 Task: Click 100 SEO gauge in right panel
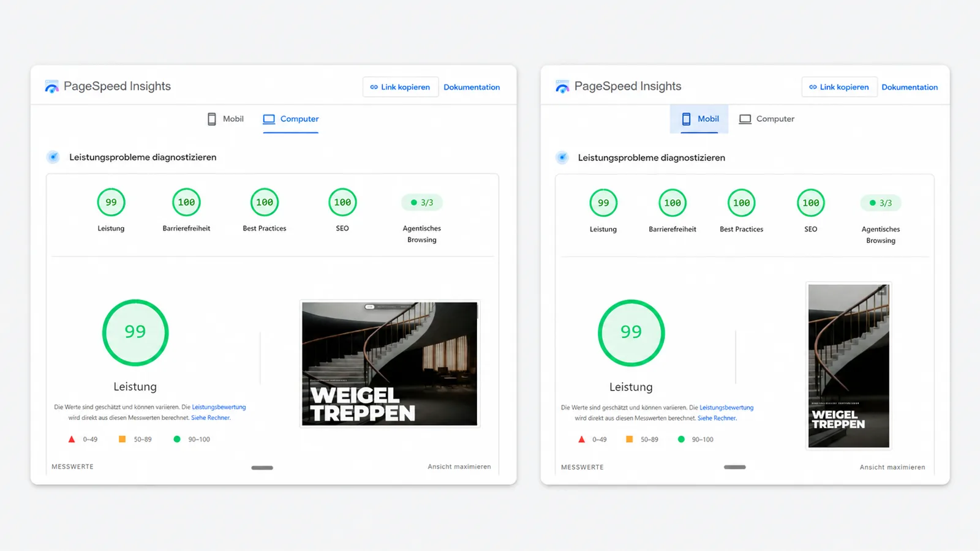tap(811, 203)
